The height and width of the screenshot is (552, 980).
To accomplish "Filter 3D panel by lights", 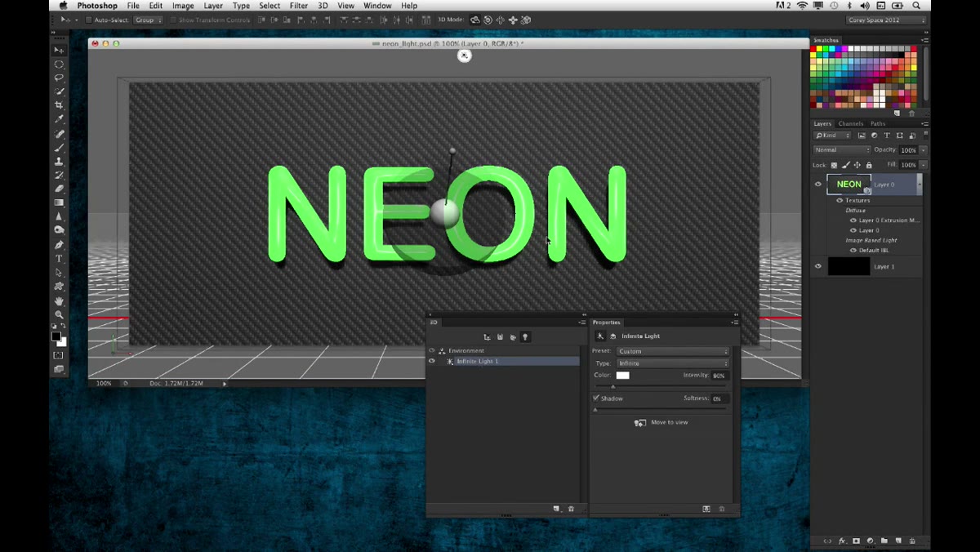I will [525, 336].
